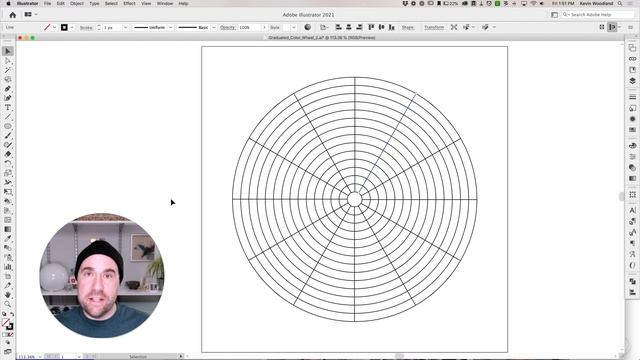
Task: Open the fill color swatch in Control bar
Action: pos(47,27)
